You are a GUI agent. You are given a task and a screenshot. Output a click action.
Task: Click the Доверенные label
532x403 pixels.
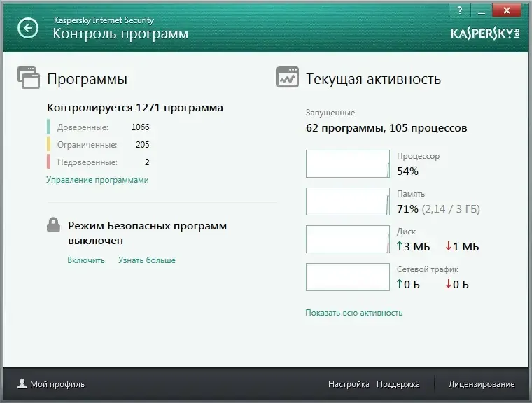click(83, 127)
